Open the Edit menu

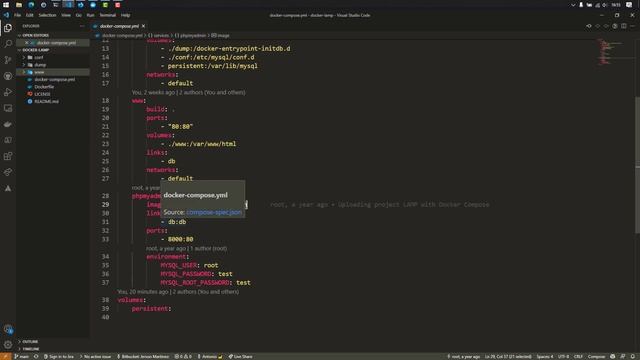pos(30,15)
